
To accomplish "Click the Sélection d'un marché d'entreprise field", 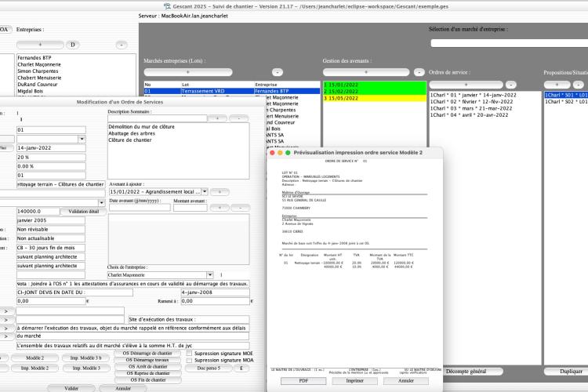I will click(x=510, y=43).
